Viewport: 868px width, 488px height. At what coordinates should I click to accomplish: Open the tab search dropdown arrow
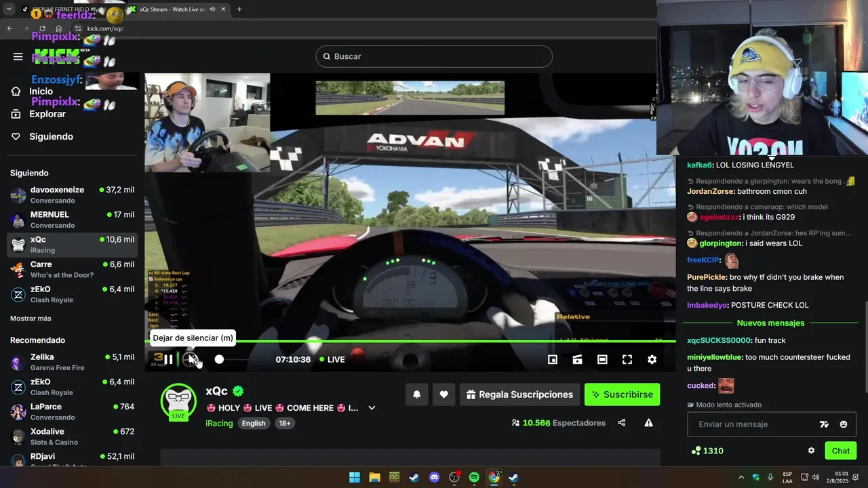tap(9, 9)
